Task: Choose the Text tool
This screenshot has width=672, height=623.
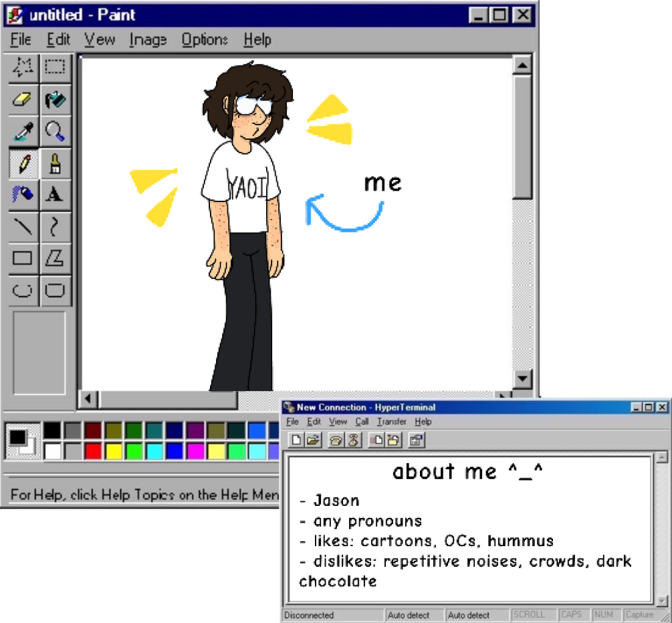Action: point(55,194)
